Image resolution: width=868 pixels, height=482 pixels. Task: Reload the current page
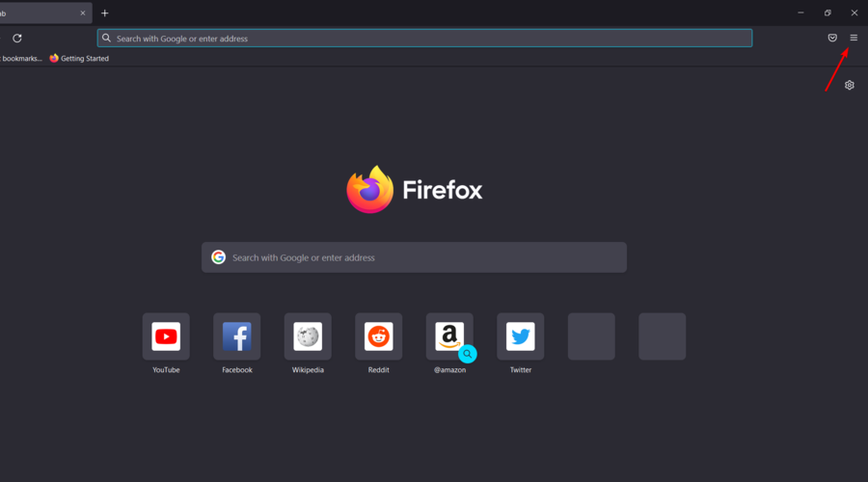17,39
